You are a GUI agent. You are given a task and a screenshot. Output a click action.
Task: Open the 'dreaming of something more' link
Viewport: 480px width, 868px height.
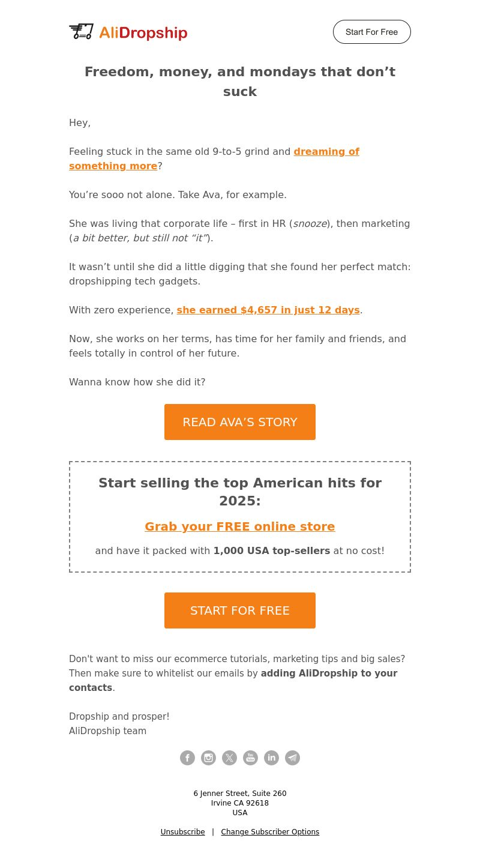click(214, 158)
